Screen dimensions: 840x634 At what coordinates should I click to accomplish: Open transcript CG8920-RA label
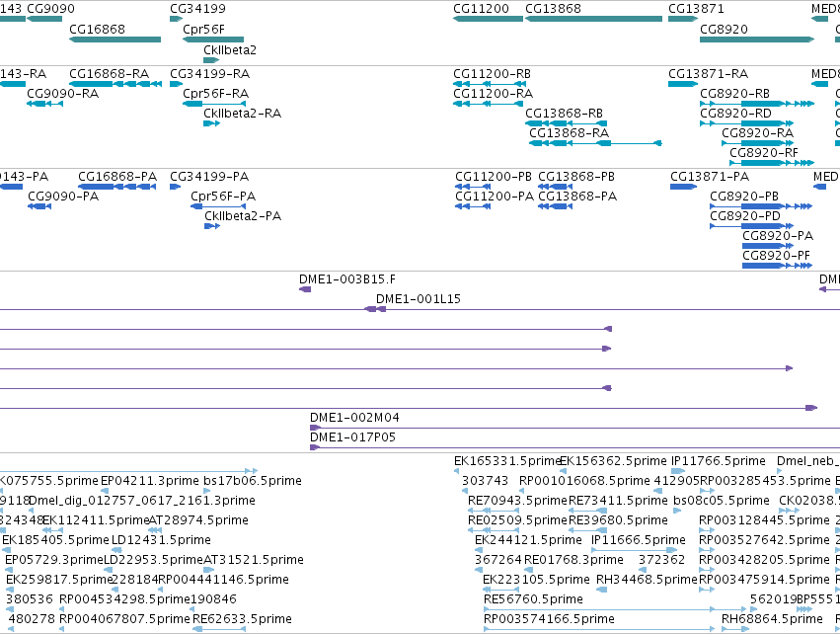tap(757, 133)
